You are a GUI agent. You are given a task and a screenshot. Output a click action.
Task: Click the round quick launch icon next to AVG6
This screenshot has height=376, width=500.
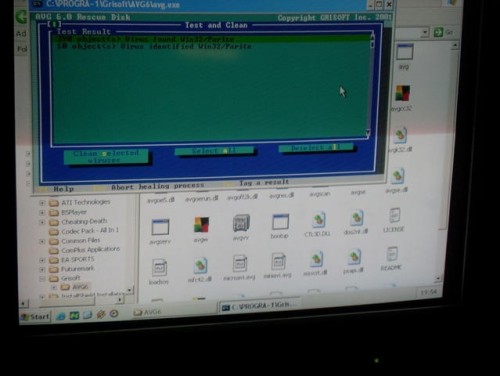[x=114, y=314]
